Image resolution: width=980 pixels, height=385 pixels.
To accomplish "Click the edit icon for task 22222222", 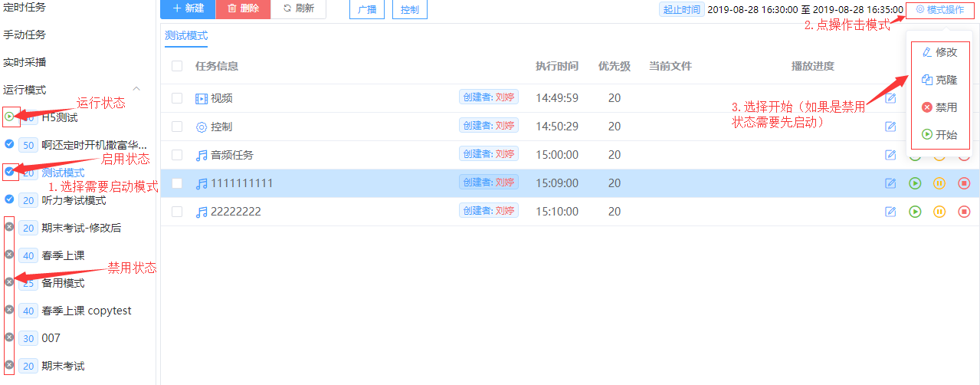I will point(890,212).
